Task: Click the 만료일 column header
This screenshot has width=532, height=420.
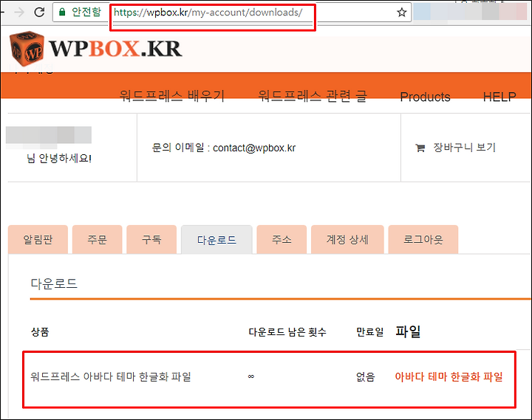Action: (x=370, y=332)
